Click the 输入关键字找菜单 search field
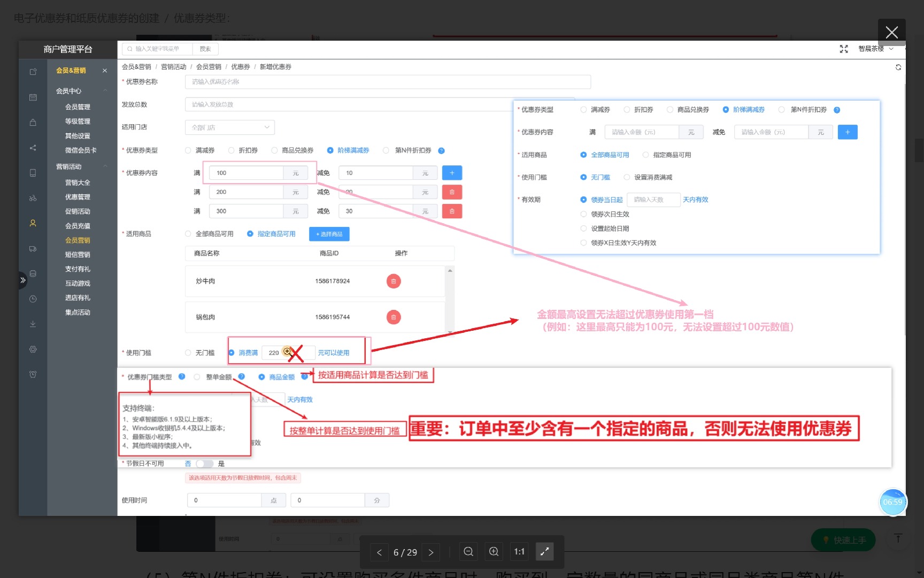 157,49
